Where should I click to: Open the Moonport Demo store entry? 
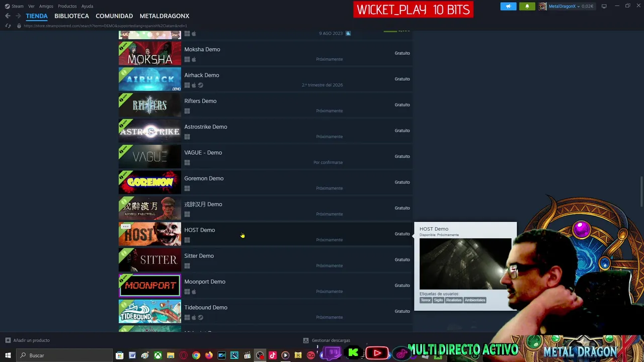point(265,286)
